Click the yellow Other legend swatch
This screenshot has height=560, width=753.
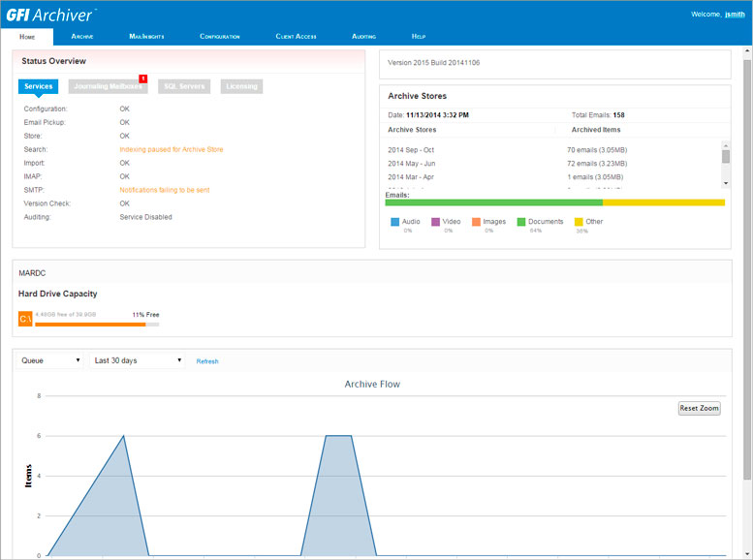tap(579, 222)
